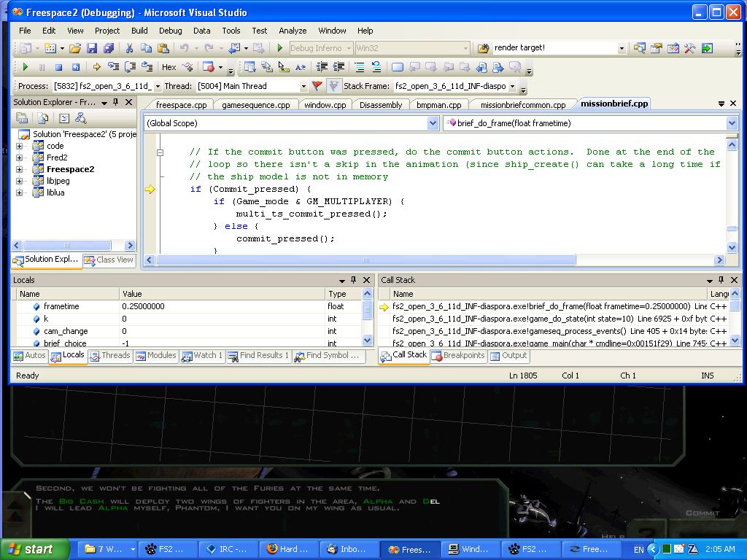747x560 pixels.
Task: Click the Cut scissors icon
Action: tap(129, 48)
